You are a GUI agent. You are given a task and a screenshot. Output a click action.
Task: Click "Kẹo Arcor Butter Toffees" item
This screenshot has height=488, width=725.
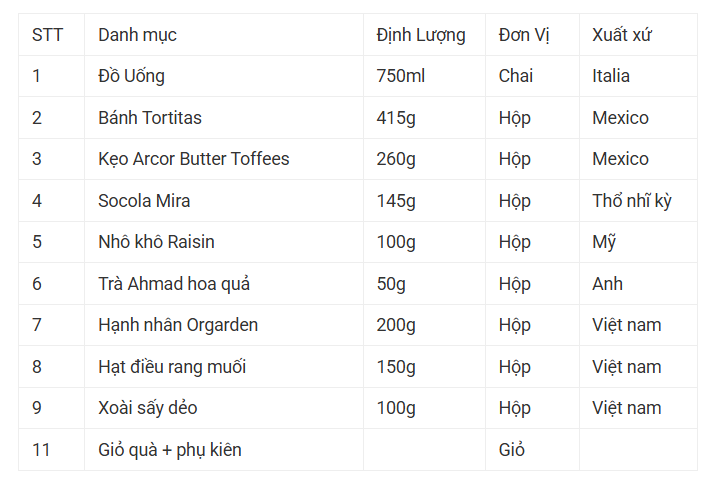pyautogui.click(x=194, y=159)
